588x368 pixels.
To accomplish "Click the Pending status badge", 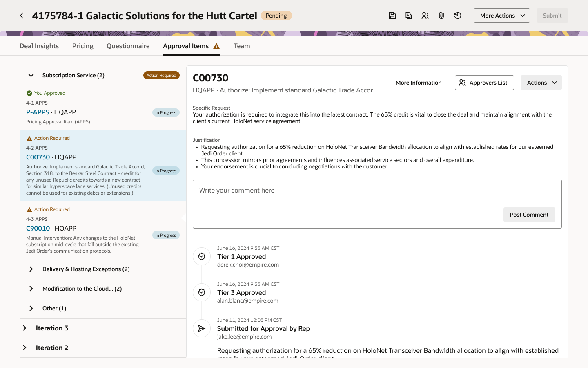I will point(276,16).
